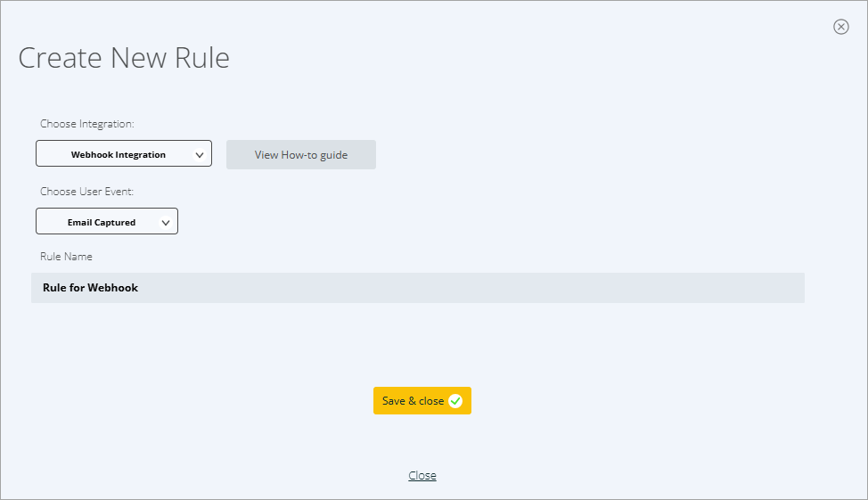Select the 'Webhook Integration' text in combo box

tap(118, 154)
